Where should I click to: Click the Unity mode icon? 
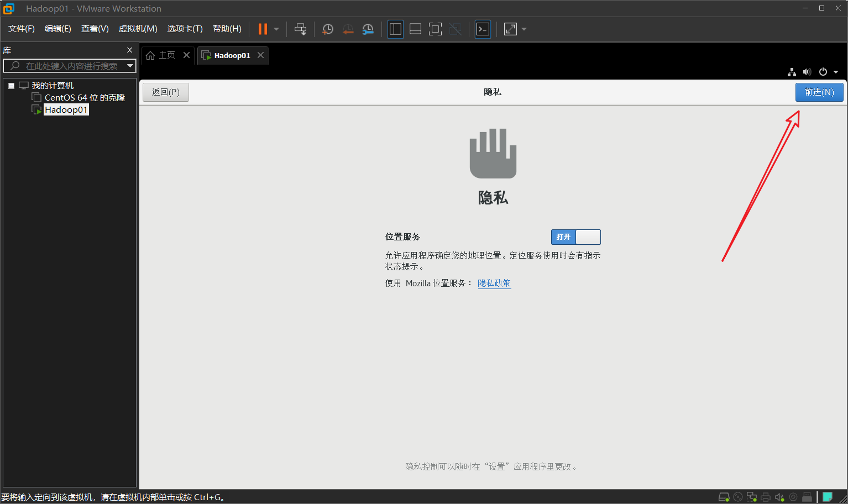(x=455, y=29)
